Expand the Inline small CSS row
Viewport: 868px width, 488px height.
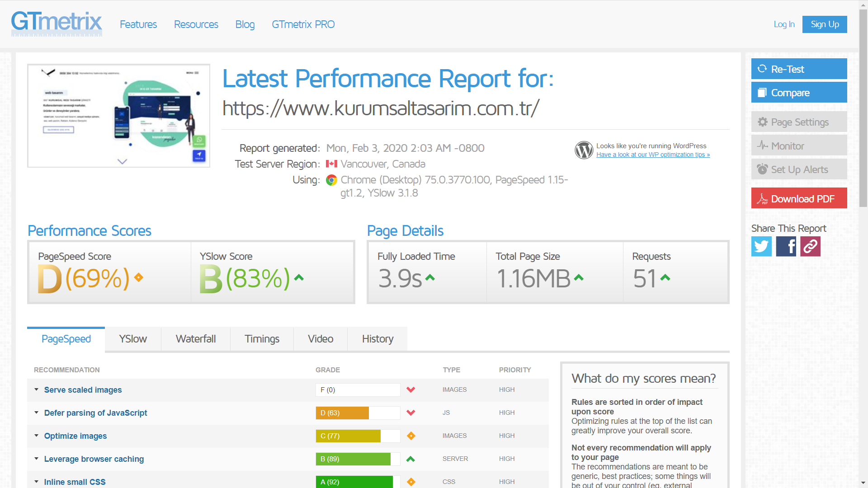pos(36,482)
